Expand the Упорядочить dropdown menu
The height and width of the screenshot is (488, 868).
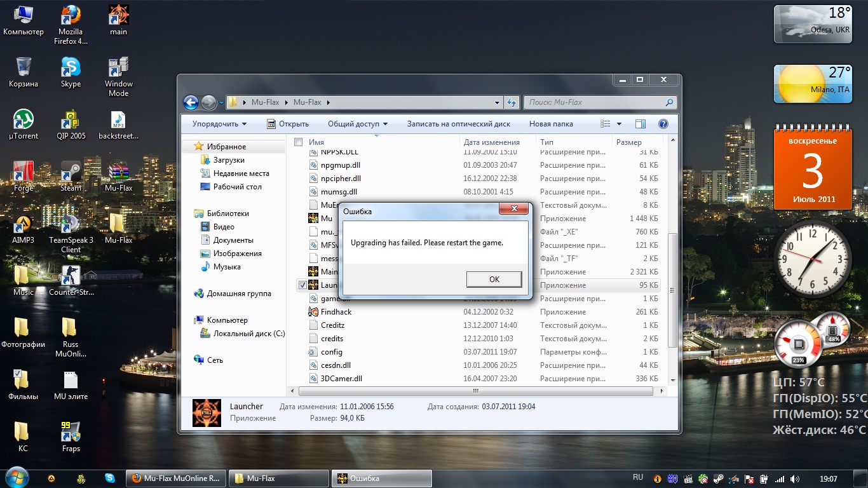219,124
